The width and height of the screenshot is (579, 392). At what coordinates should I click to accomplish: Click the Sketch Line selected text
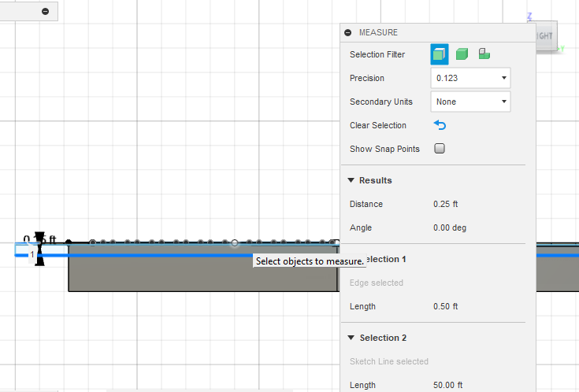[389, 361]
